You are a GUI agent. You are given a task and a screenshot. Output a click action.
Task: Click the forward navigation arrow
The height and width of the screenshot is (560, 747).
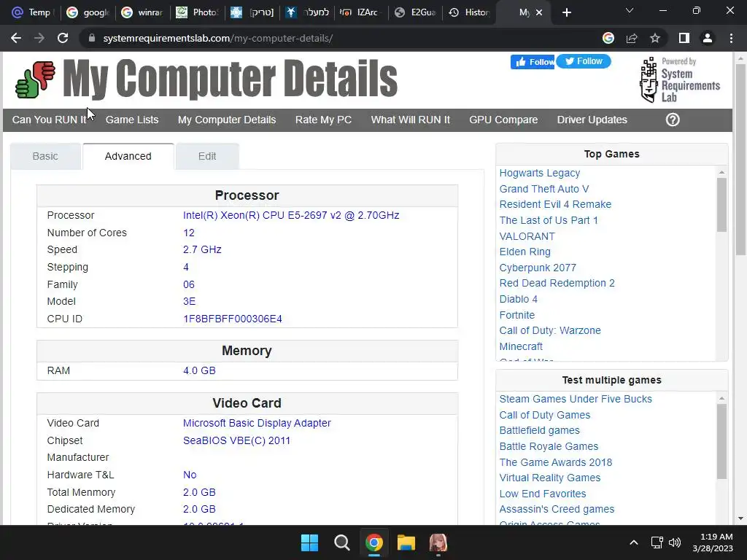[39, 38]
